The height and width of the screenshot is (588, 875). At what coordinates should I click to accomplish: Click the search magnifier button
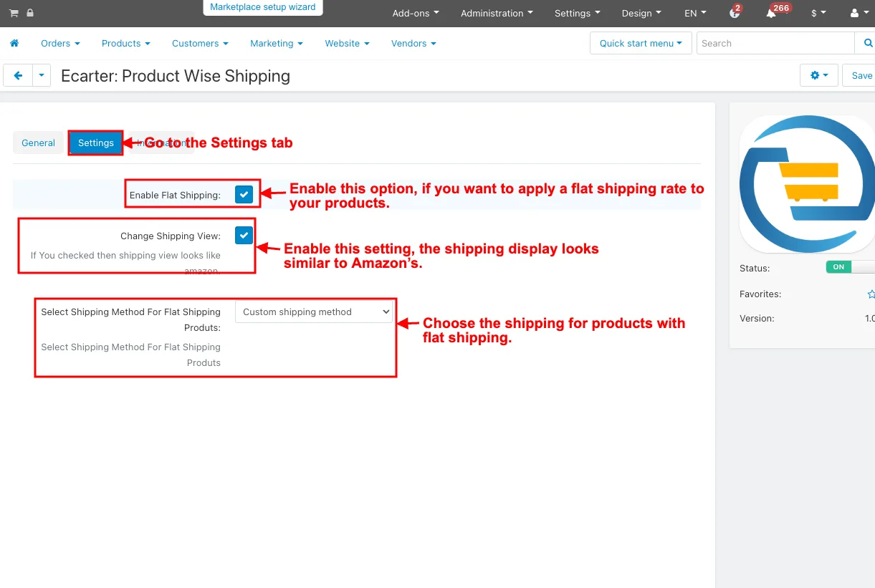tap(866, 43)
